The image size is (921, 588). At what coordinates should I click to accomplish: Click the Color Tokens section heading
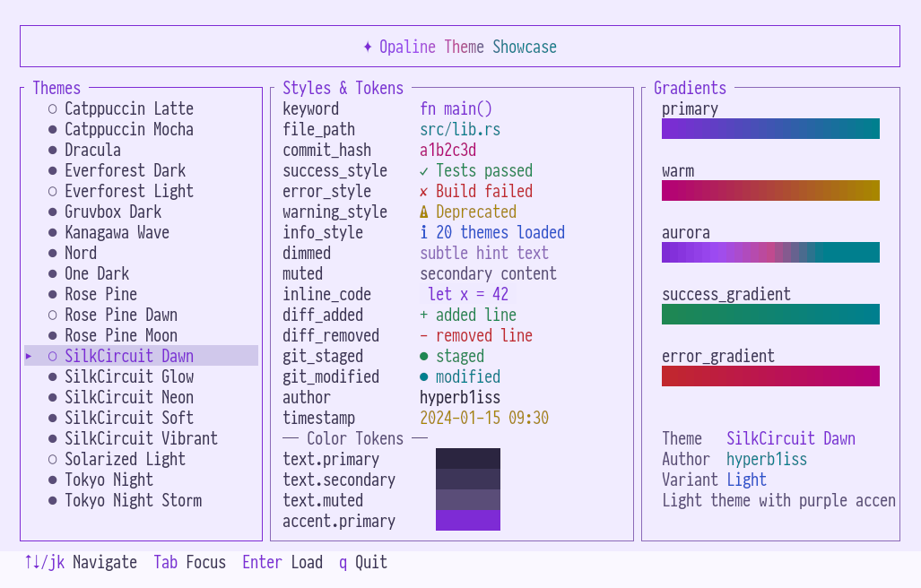pos(355,438)
